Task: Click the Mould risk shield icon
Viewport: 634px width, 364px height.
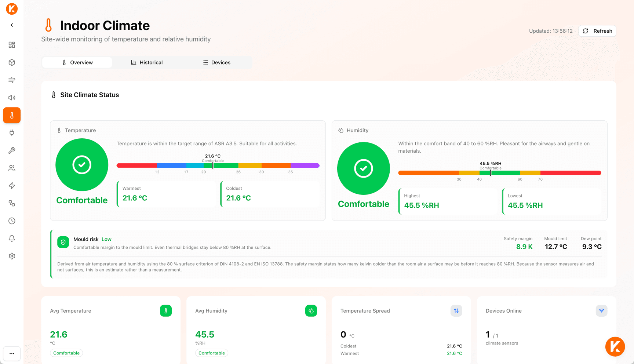Action: 63,242
